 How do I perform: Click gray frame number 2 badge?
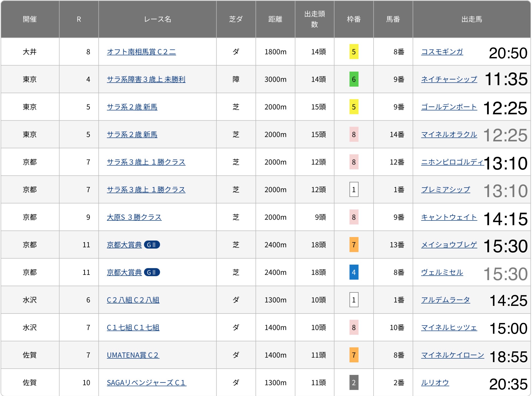tap(354, 383)
